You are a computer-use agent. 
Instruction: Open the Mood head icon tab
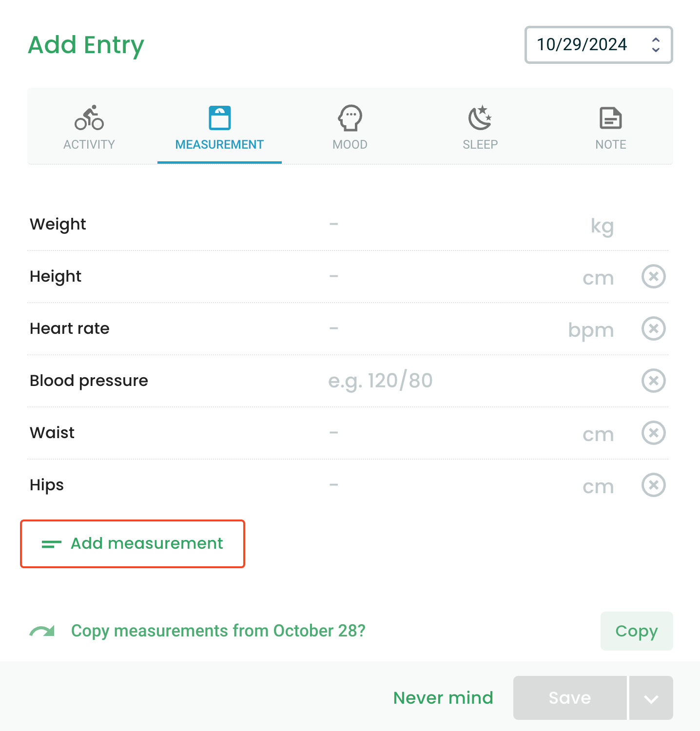tap(350, 118)
